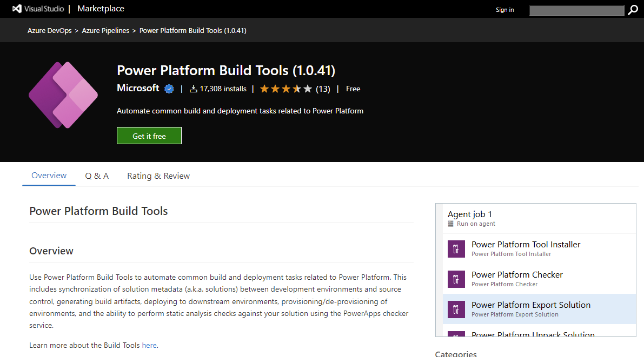Click the Run on agent server icon
This screenshot has width=644, height=357.
click(450, 224)
